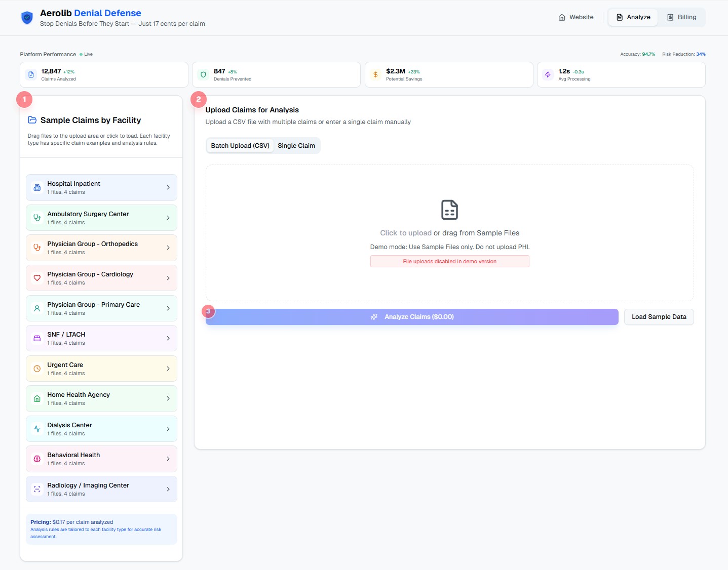
Task: Click the heart icon for Cardiology
Action: [x=36, y=277]
